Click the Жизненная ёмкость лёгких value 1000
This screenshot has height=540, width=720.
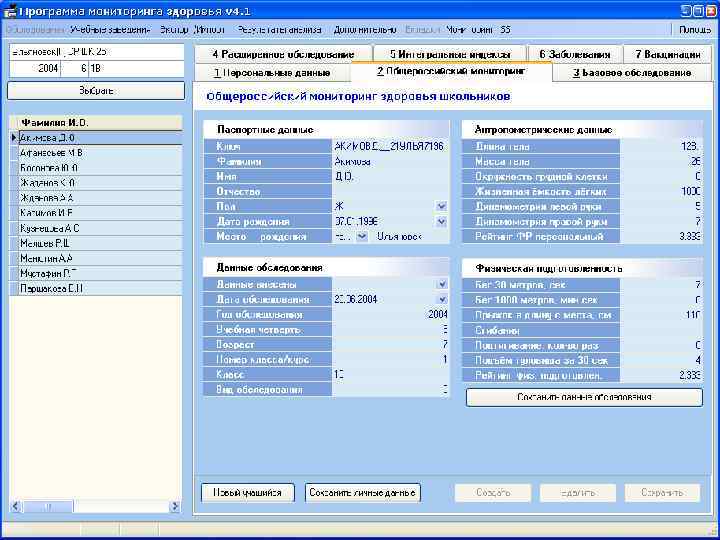pyautogui.click(x=661, y=191)
